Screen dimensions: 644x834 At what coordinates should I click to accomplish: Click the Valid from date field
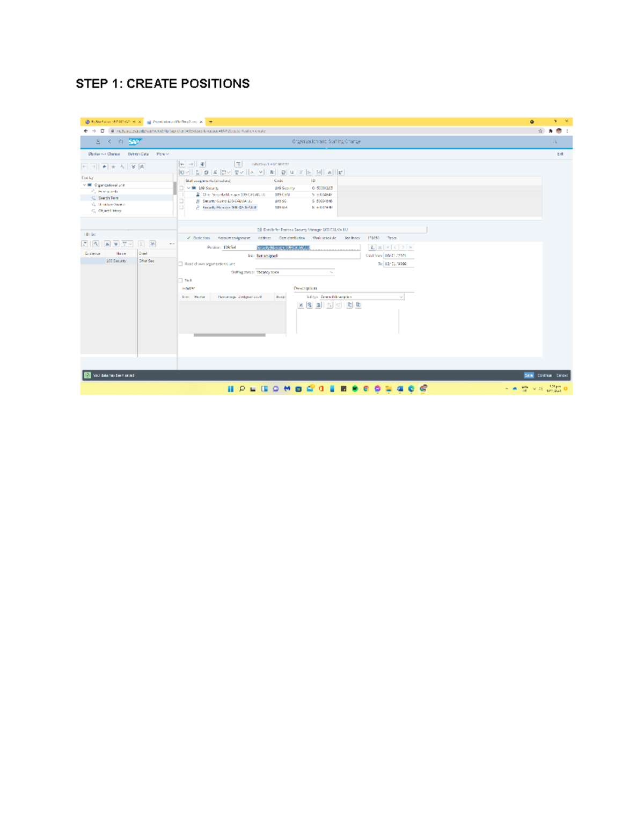point(396,255)
